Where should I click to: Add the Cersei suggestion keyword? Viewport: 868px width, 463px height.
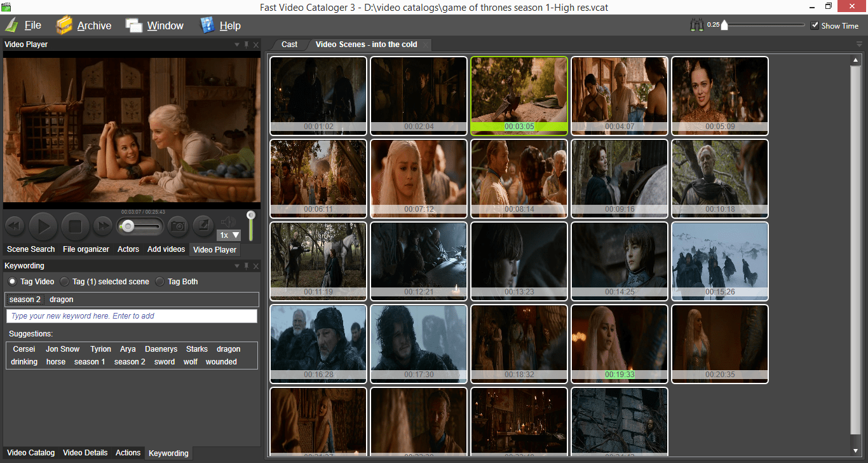(x=24, y=349)
